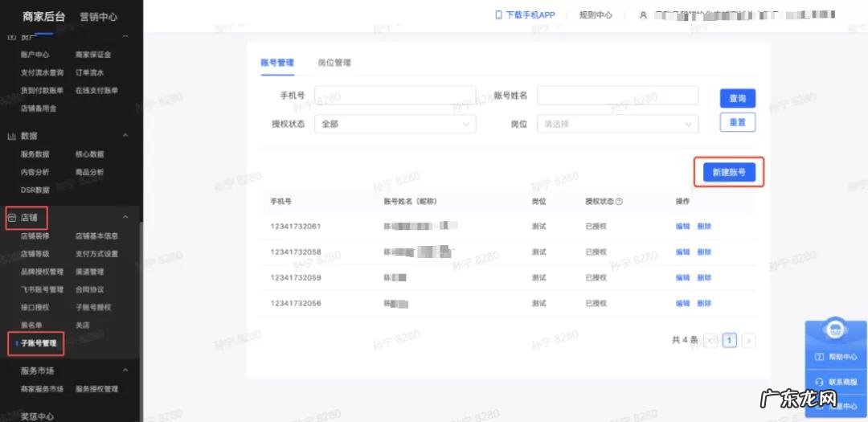
Task: Open 飞书账号管理 in sidebar
Action: pyautogui.click(x=42, y=289)
